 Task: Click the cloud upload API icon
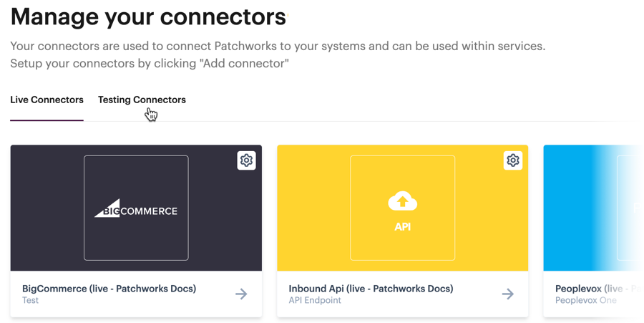pyautogui.click(x=402, y=202)
